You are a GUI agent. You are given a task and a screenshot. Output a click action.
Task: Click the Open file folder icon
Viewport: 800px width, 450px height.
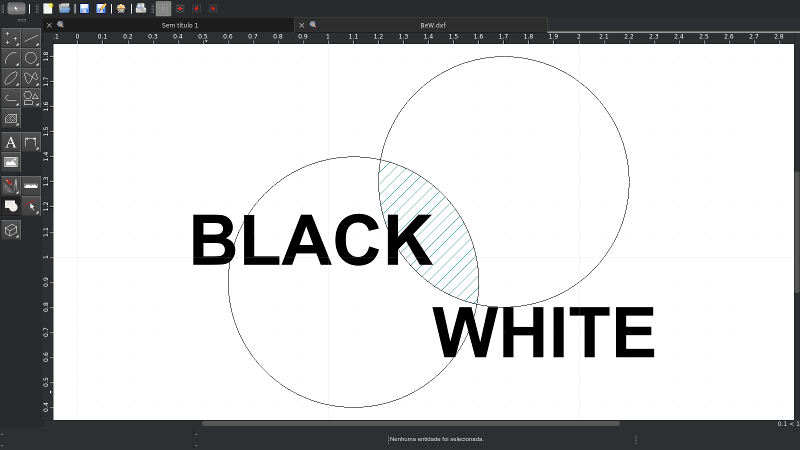click(x=64, y=8)
